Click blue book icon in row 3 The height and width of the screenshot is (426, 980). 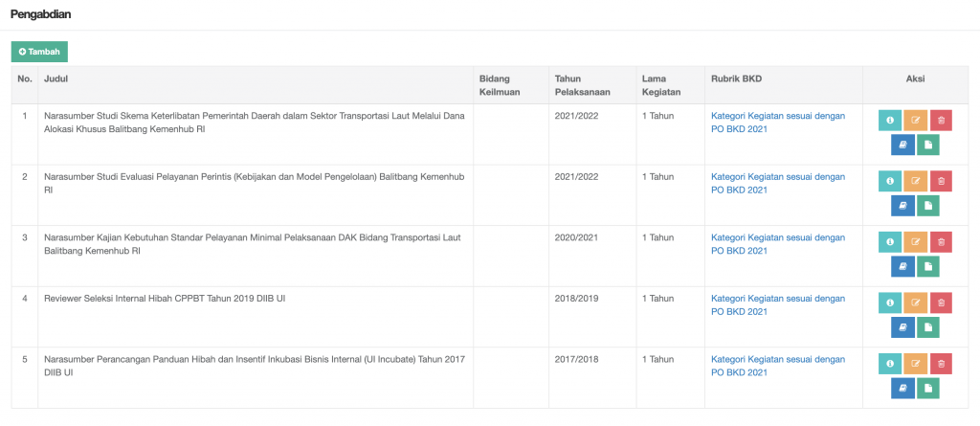(903, 266)
